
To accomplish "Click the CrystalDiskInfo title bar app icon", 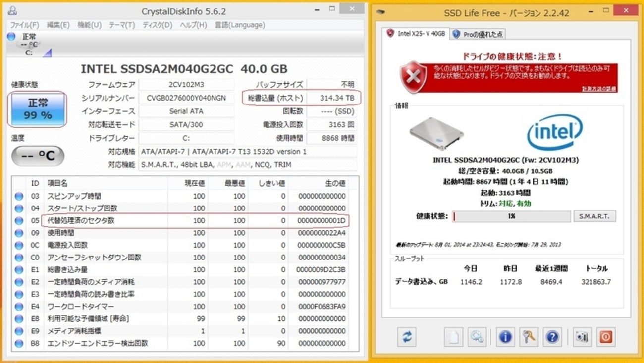I will click(x=12, y=11).
